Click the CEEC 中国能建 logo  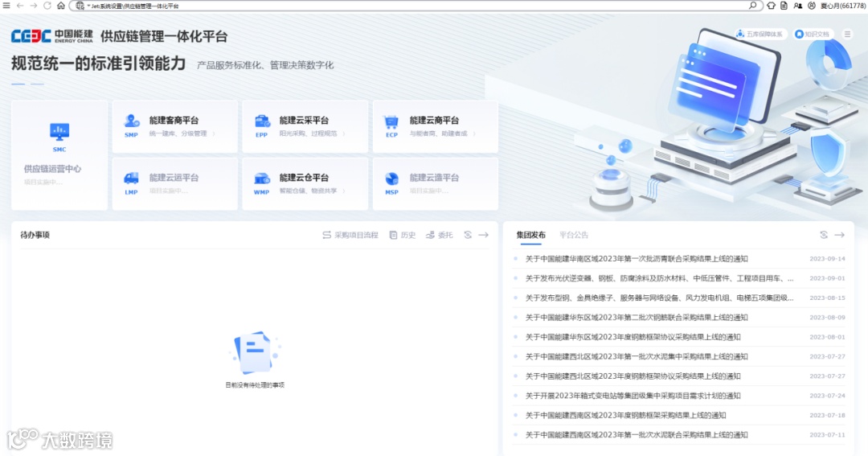click(x=52, y=36)
